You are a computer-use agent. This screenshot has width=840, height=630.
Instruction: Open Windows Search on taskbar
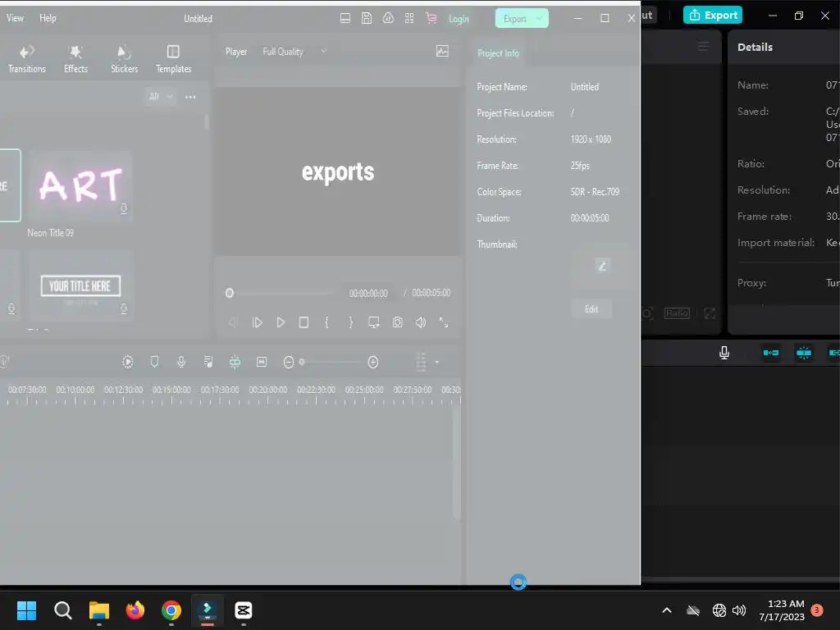(62, 610)
